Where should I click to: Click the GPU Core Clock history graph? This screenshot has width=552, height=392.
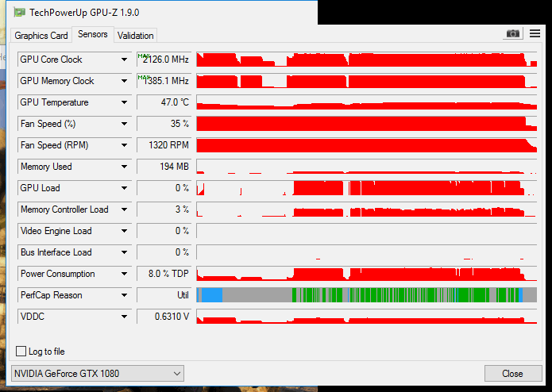coord(366,60)
